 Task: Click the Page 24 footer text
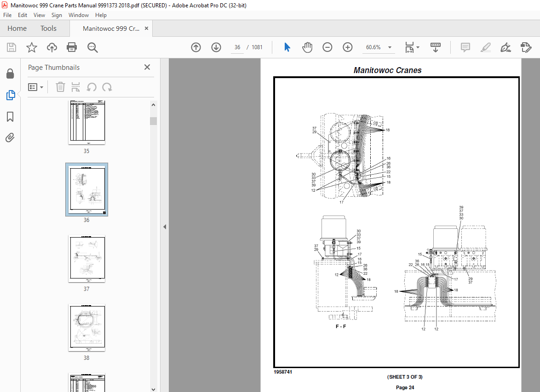[x=405, y=387]
